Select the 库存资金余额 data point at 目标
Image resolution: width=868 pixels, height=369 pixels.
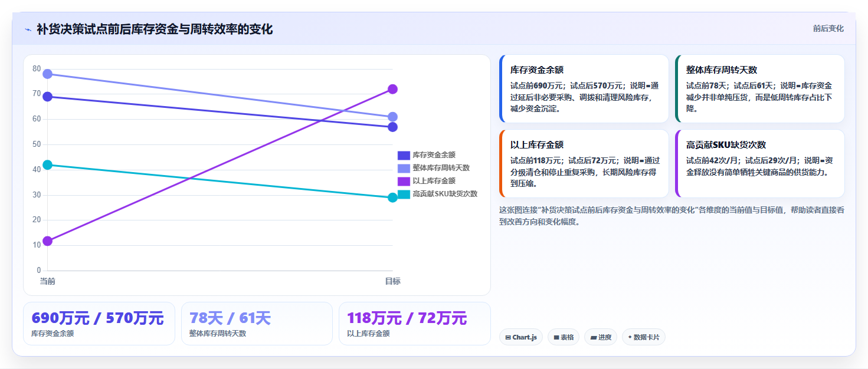392,127
